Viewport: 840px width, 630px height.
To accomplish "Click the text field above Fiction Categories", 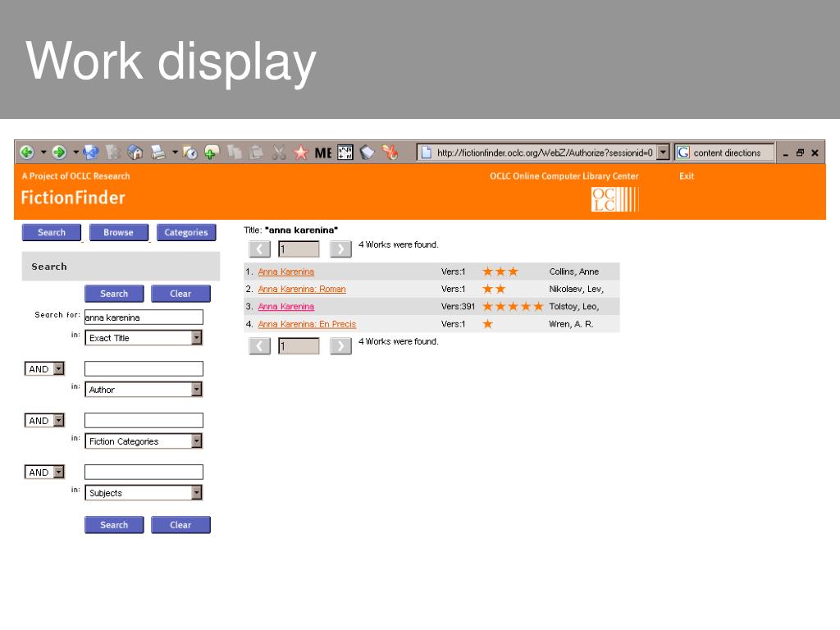I will click(x=144, y=421).
